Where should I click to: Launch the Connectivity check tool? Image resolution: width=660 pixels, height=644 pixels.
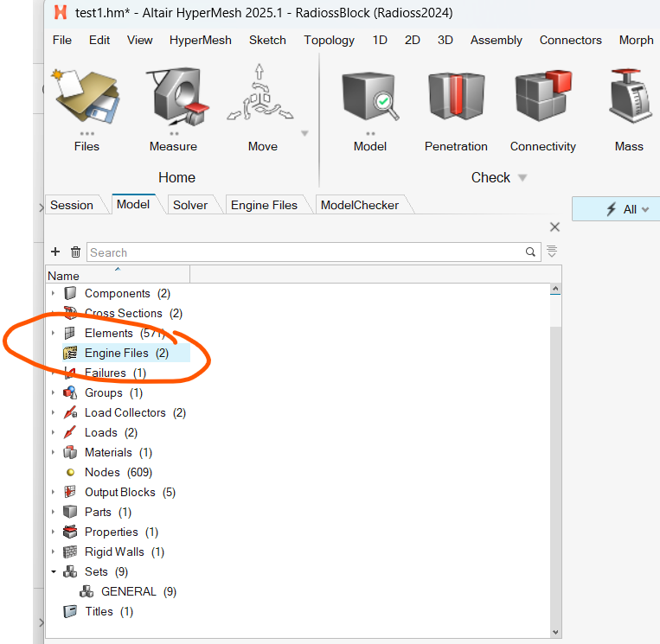[x=543, y=96]
